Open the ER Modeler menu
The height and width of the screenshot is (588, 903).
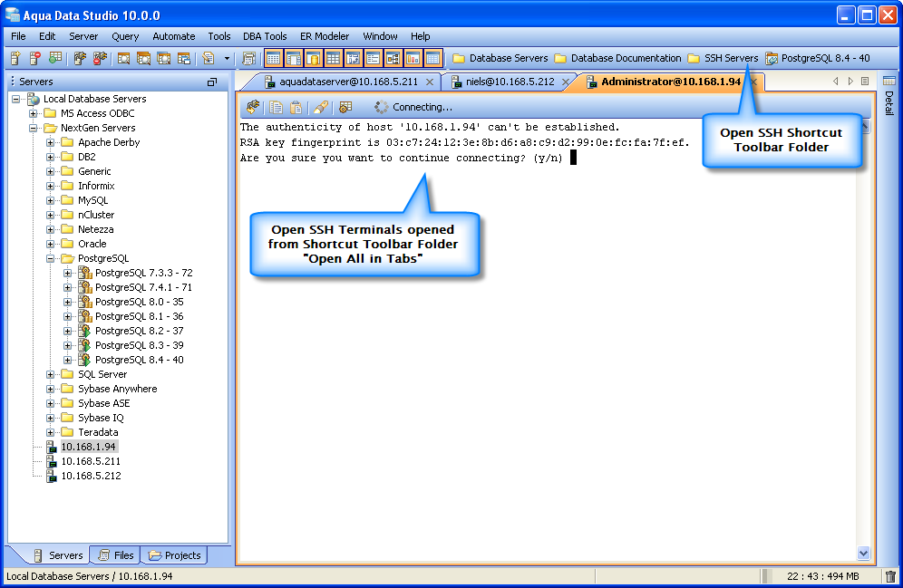(325, 36)
